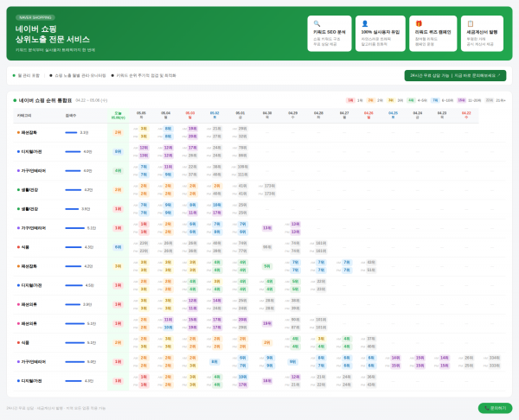Click the orange 2위 legend chip
The height and width of the screenshot is (420, 519).
[x=371, y=100]
